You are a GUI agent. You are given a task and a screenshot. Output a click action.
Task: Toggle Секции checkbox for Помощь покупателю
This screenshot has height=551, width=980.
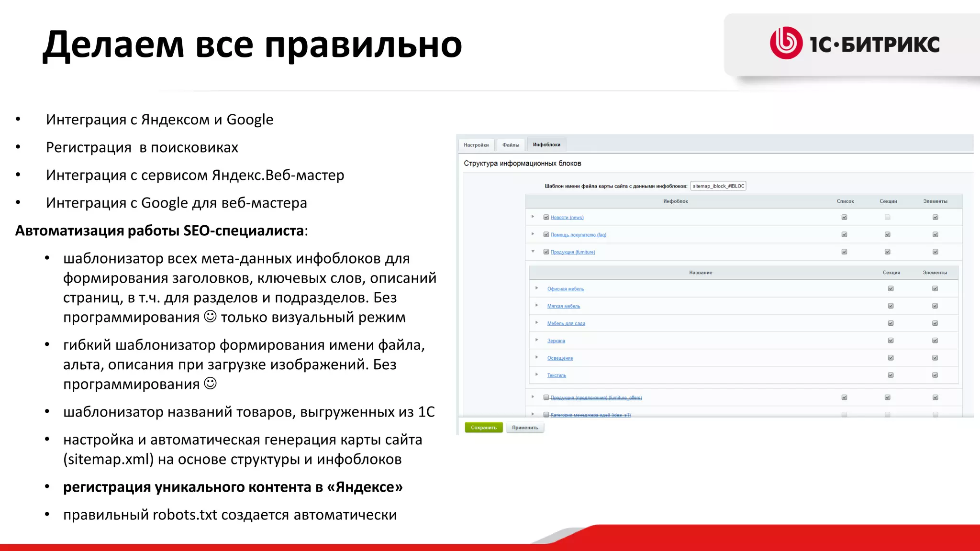[888, 234]
